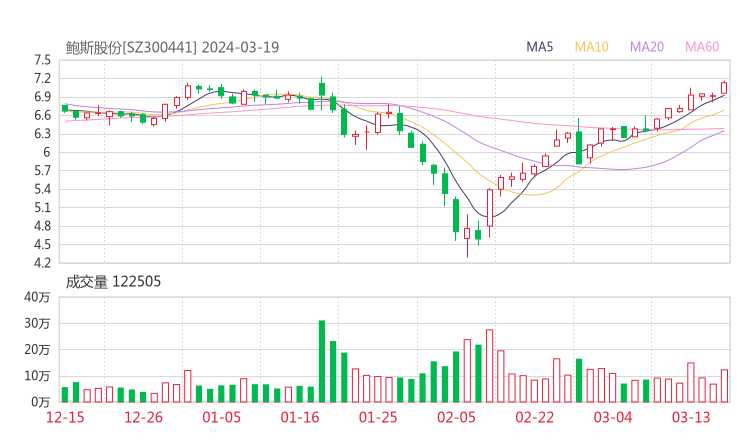Click the 02-22 date marker
This screenshot has height=440, width=740.
coord(534,417)
